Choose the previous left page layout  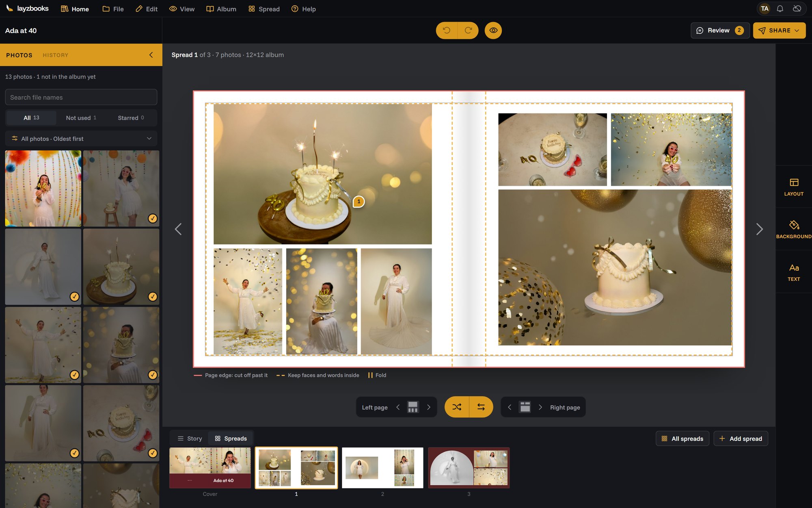tap(398, 407)
